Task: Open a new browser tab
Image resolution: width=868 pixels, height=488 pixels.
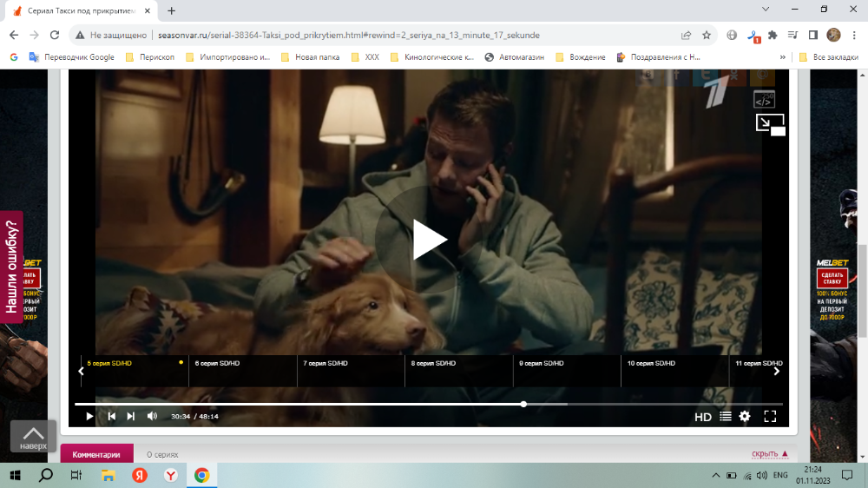Action: tap(172, 10)
